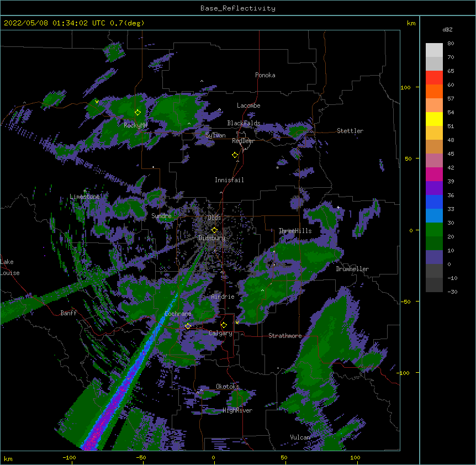Pick the bright yellow swatch in the legend
The image size is (476, 465).
pyautogui.click(x=434, y=119)
